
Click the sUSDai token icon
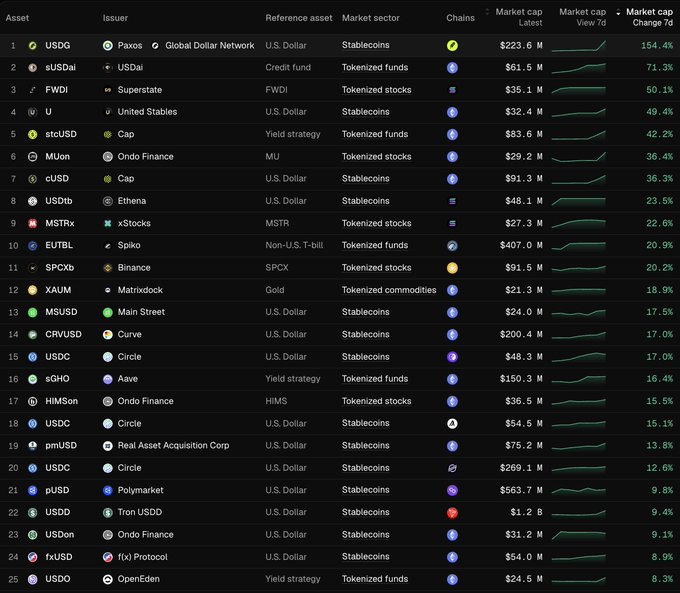pyautogui.click(x=33, y=68)
